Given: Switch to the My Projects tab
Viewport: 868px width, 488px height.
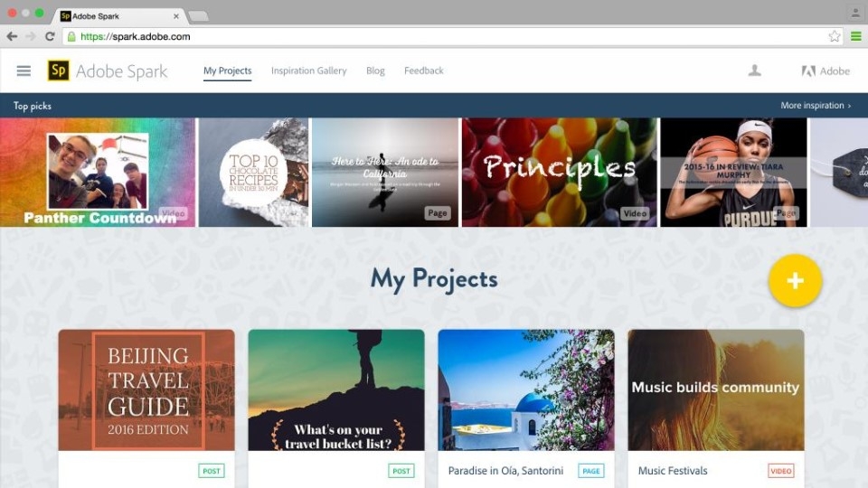Looking at the screenshot, I should tap(227, 70).
